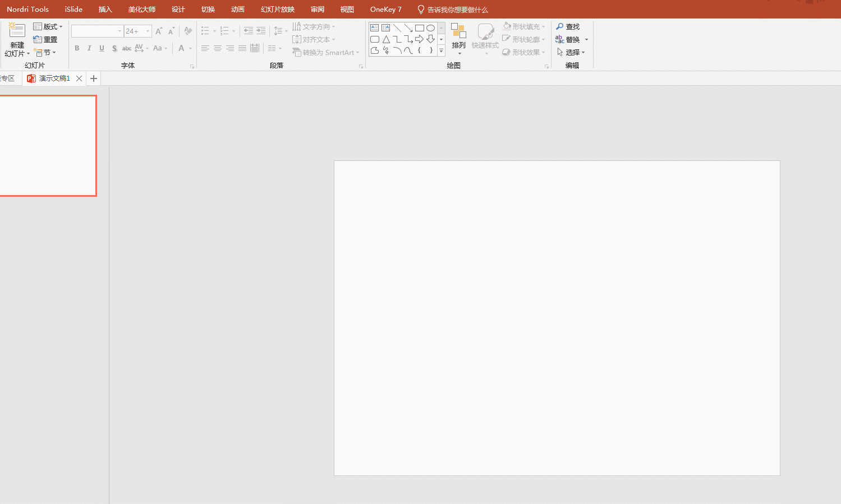The height and width of the screenshot is (504, 841).
Task: Switch to the iSlide ribbon tab
Action: coord(73,10)
